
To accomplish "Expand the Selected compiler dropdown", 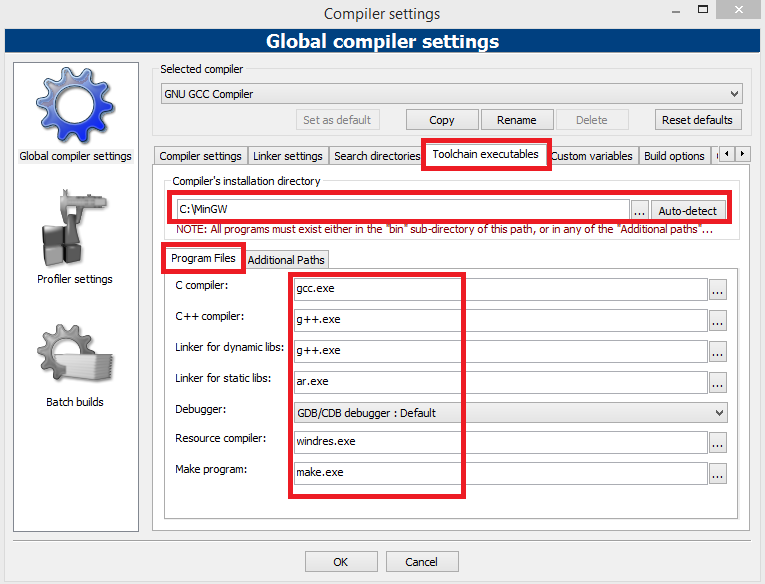I will click(x=452, y=94).
